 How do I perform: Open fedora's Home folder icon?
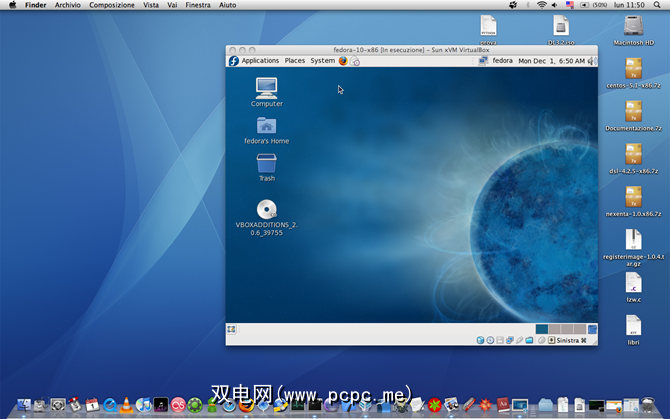coord(266,125)
